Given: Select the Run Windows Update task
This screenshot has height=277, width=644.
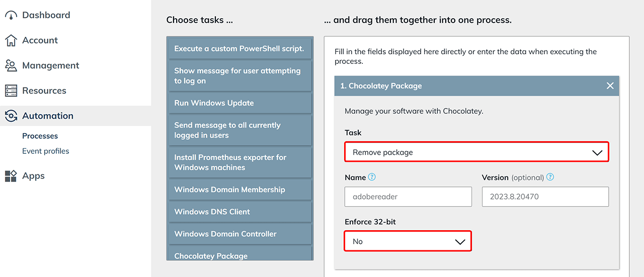Looking at the screenshot, I should pos(239,103).
